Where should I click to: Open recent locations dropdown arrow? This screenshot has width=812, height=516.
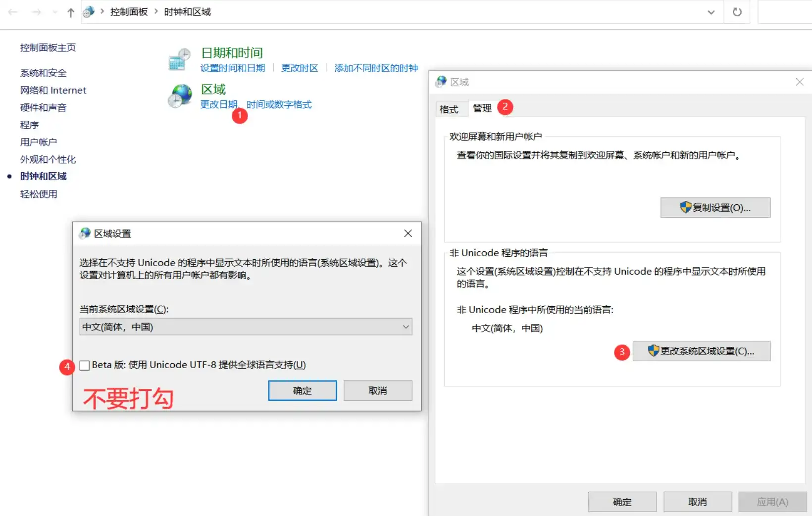coord(54,12)
